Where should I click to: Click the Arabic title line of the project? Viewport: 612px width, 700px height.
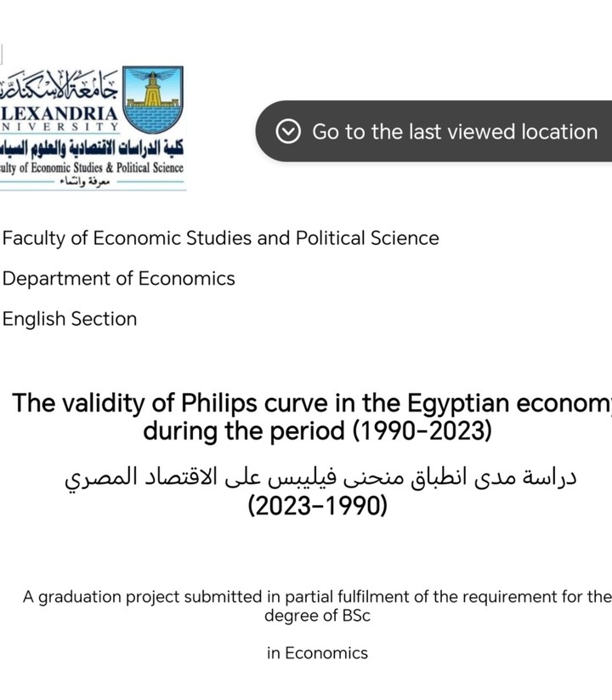[321, 476]
